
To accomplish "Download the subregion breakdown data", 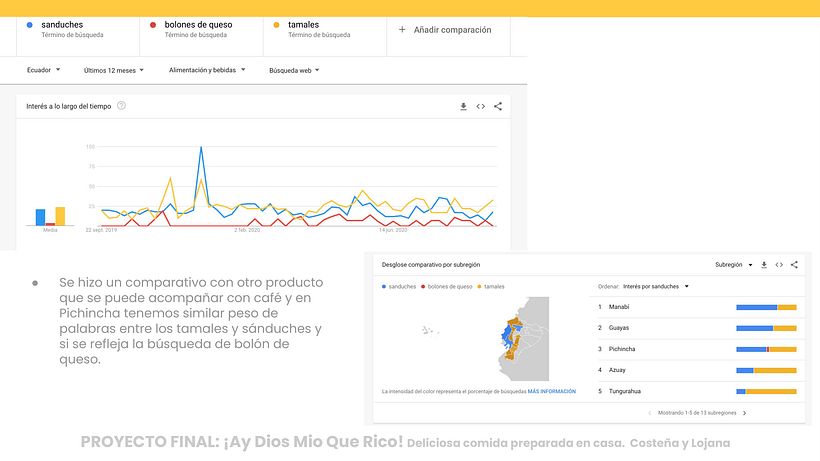I will point(764,265).
